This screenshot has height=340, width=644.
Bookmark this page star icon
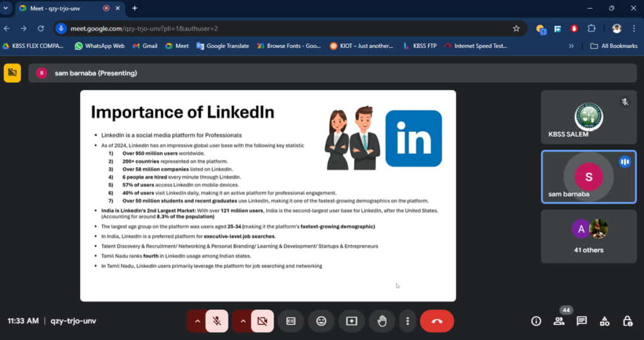point(516,29)
